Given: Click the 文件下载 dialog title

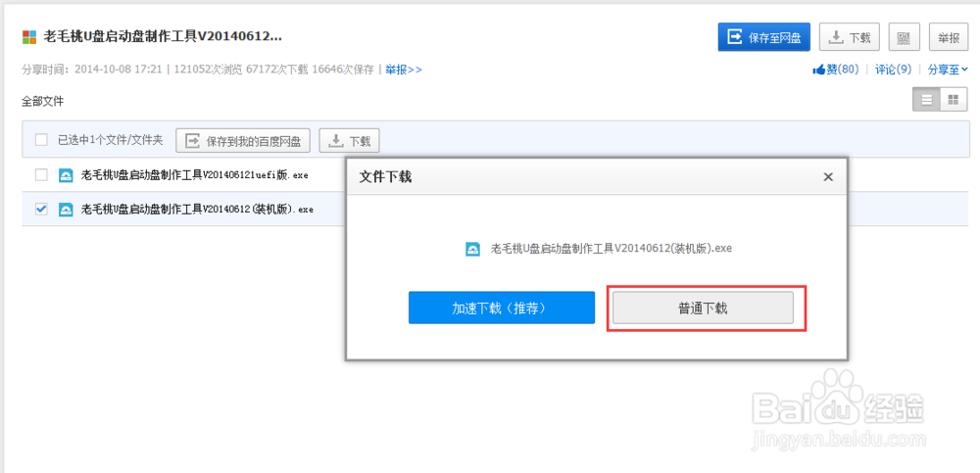Looking at the screenshot, I should coord(385,177).
